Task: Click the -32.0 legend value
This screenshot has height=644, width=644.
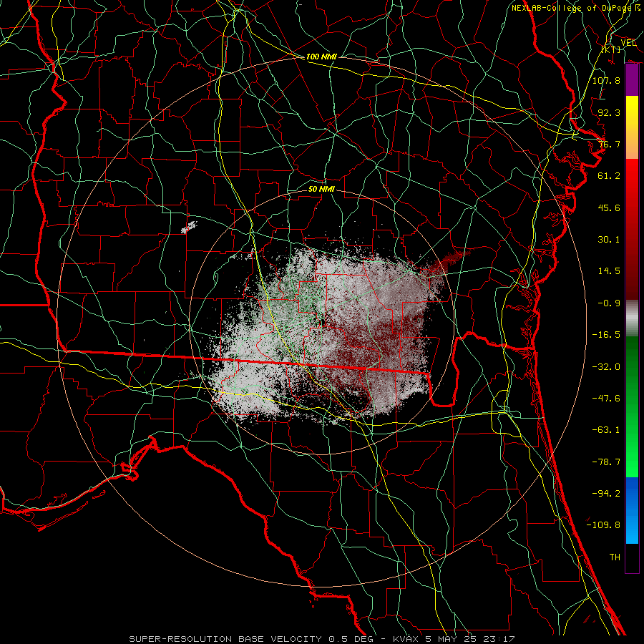Action: click(x=606, y=367)
